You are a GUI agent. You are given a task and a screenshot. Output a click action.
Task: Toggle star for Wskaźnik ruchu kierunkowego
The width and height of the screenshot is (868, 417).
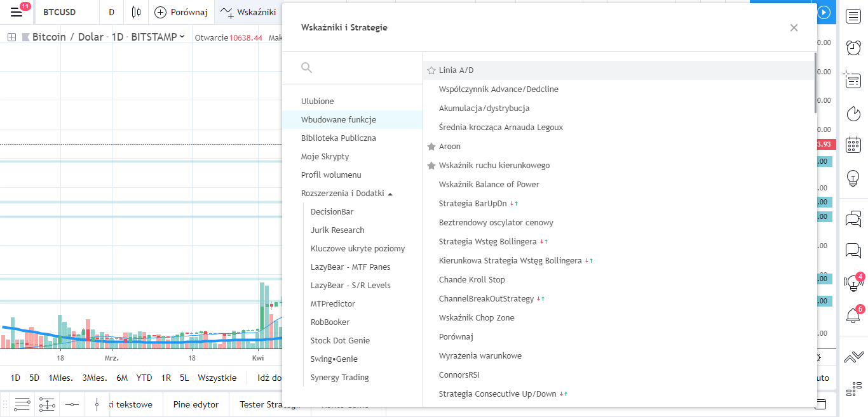click(x=431, y=166)
